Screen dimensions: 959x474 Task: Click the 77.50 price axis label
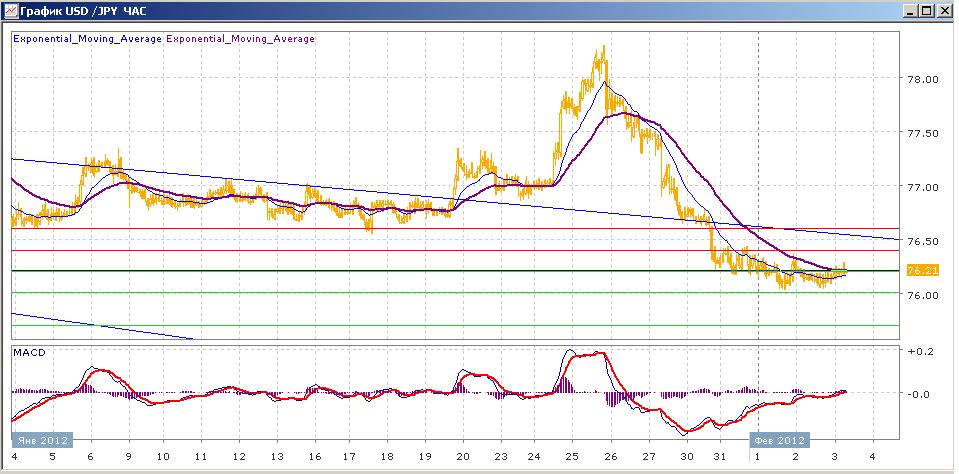pyautogui.click(x=925, y=133)
